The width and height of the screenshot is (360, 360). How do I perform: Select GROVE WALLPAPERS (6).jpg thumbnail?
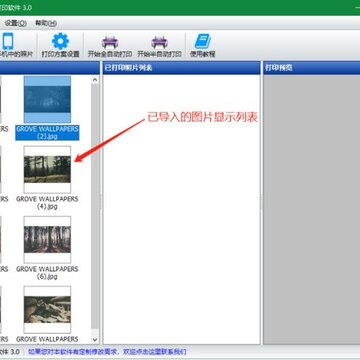pos(47,240)
